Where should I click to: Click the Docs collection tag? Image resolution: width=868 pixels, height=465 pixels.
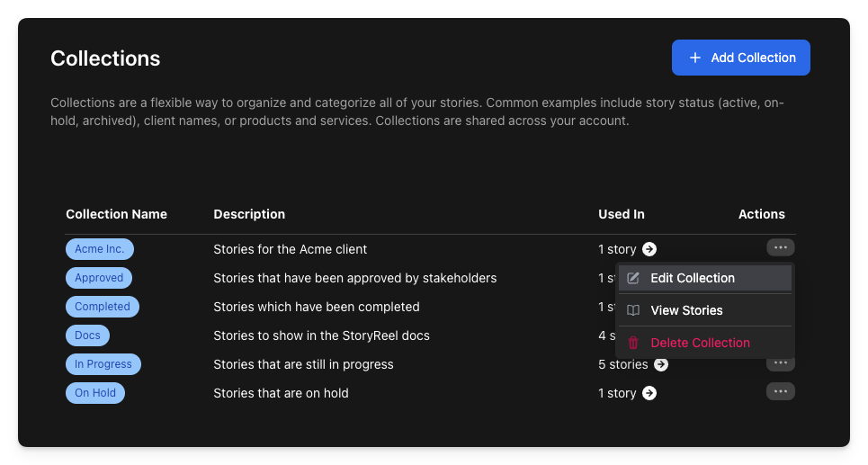[87, 335]
